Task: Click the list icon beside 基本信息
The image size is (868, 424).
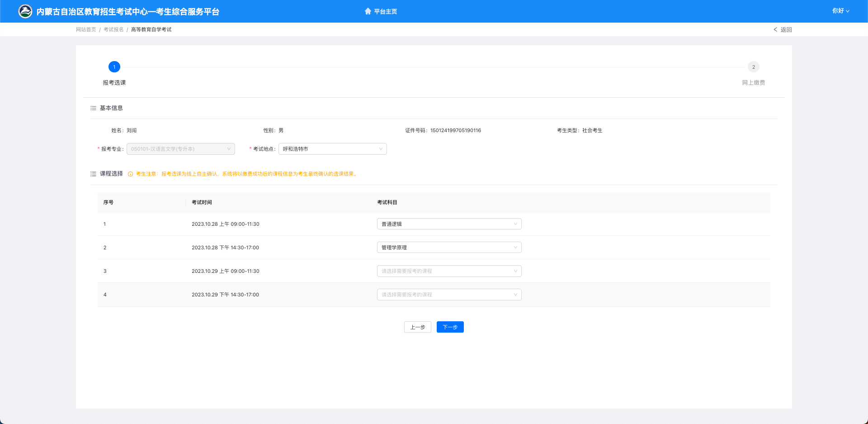Action: (93, 108)
